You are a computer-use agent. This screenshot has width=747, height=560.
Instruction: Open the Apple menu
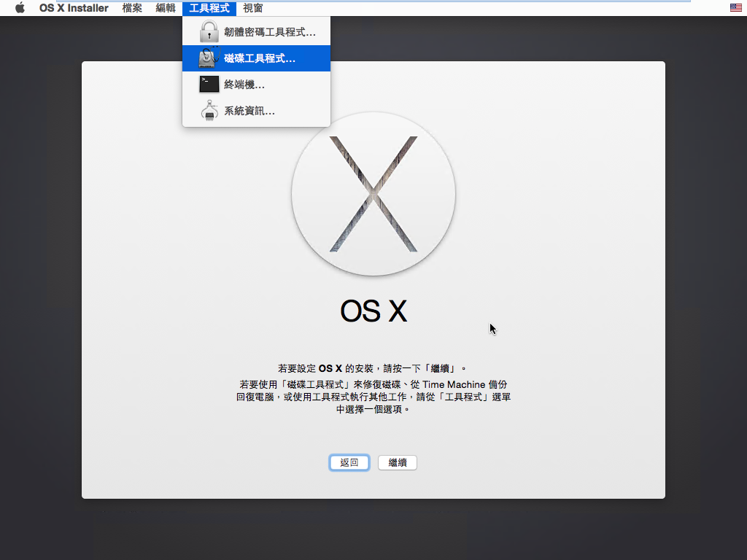pos(20,7)
